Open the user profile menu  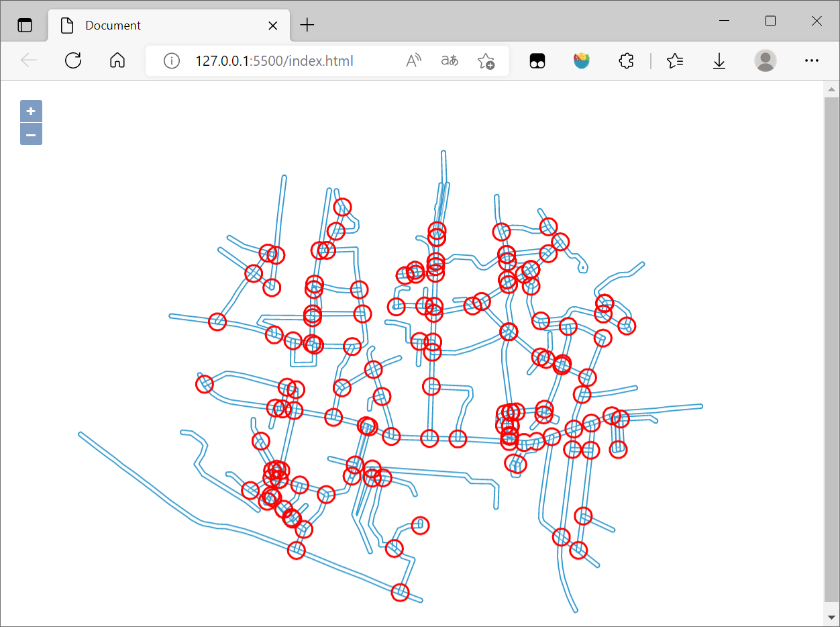pos(765,61)
